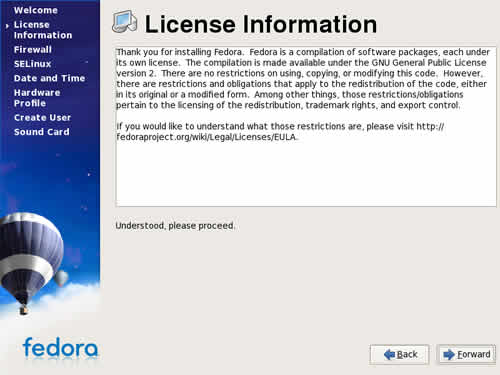Click the arrow marker beside License Information
The width and height of the screenshot is (500, 375).
pos(7,25)
